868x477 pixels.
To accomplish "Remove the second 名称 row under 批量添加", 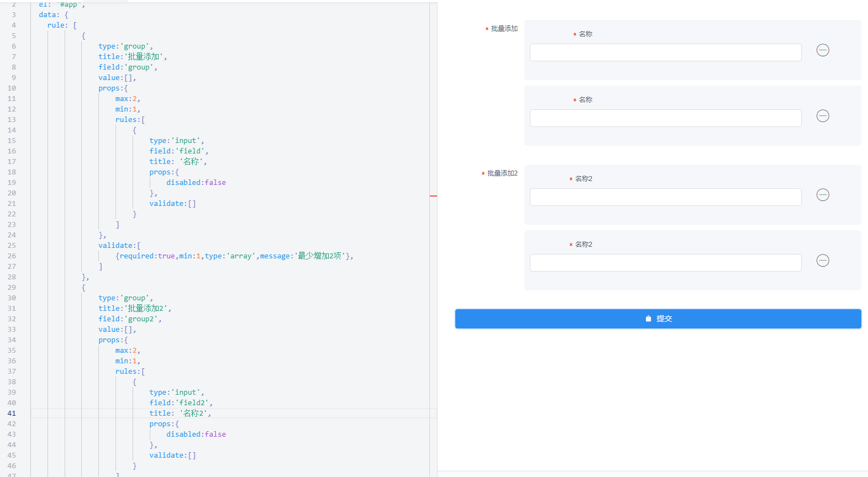I will coord(823,116).
